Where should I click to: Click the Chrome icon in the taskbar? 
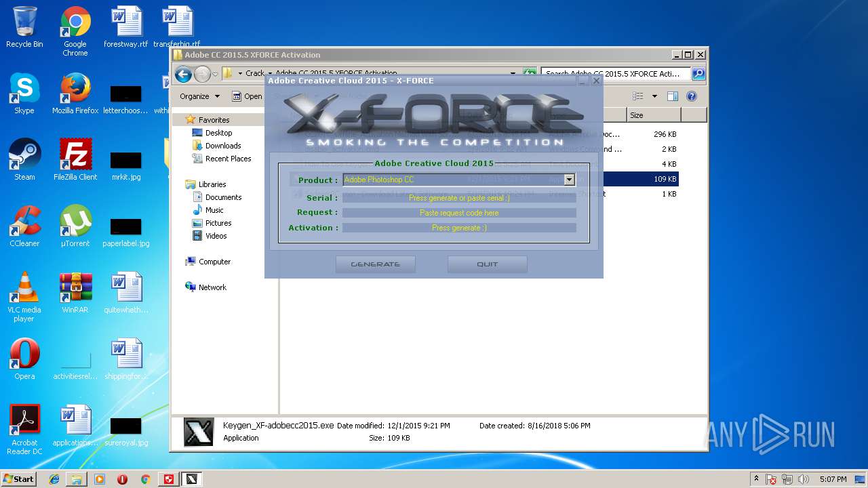[145, 479]
